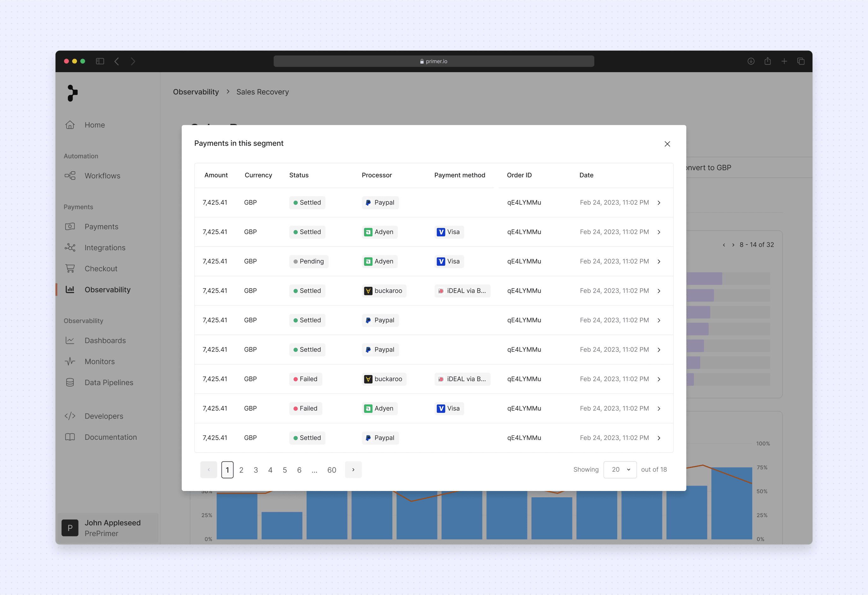Open the Workflows icon in the sidebar
The width and height of the screenshot is (868, 595).
[x=70, y=176]
